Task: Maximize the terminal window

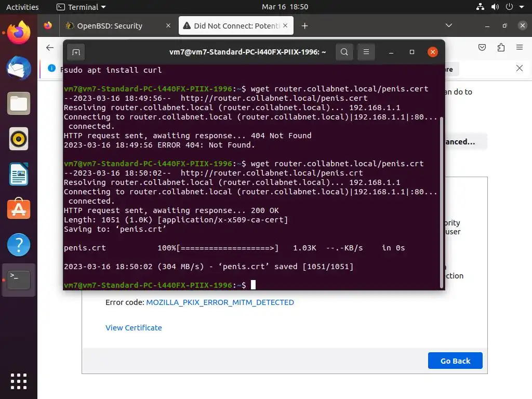Action: 412,52
